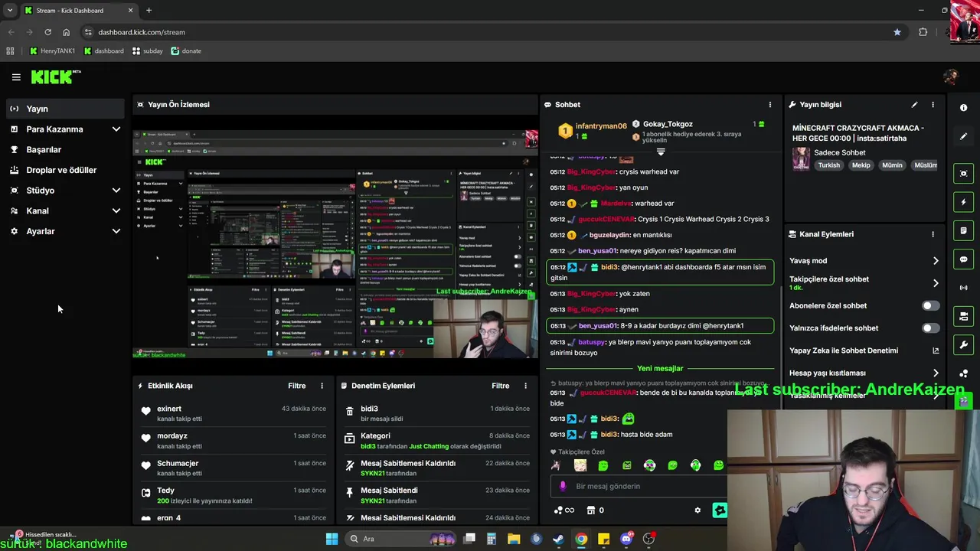Screen dimensions: 980x551
Task: Expand the Para Kazanma section
Action: [64, 129]
